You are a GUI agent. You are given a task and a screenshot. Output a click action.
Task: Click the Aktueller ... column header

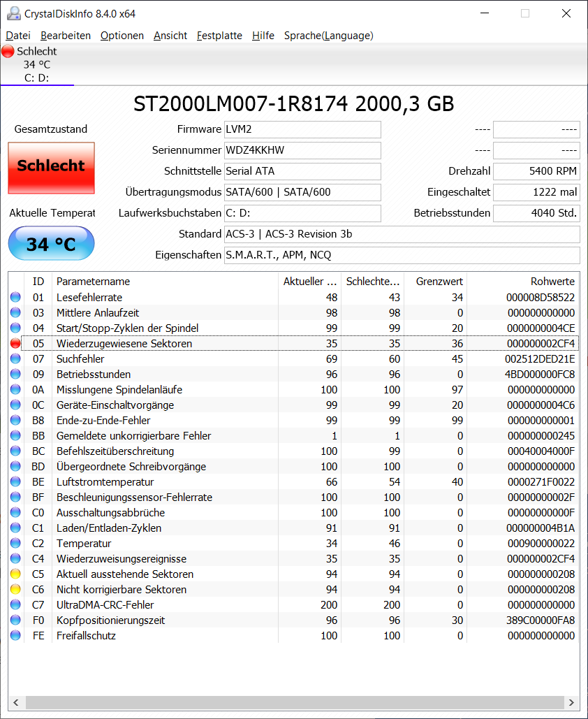310,281
